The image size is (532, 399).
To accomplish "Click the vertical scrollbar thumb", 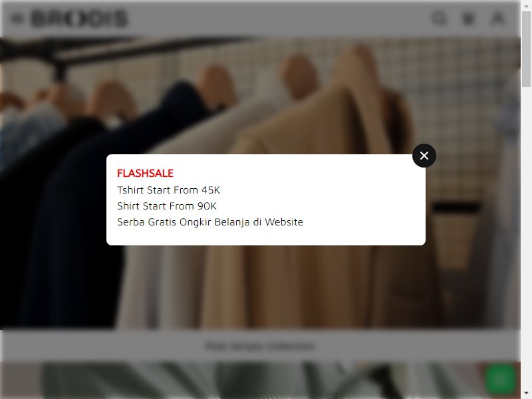I will tap(526, 49).
